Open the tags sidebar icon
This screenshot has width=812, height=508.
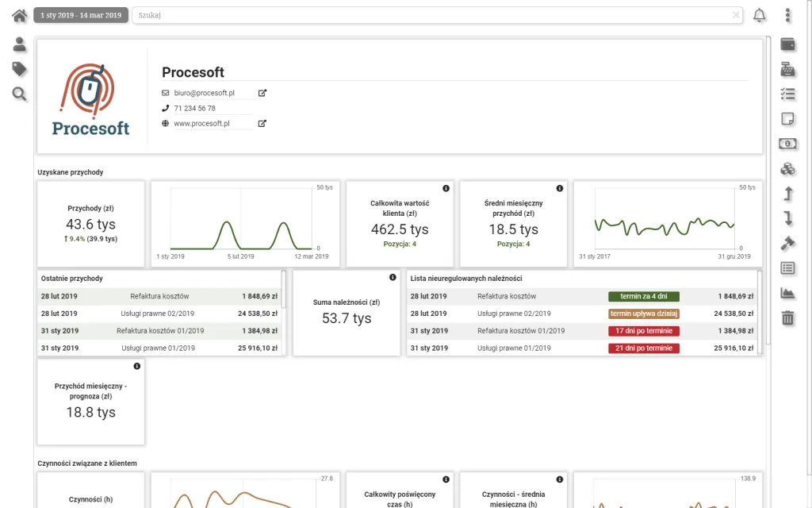(19, 69)
